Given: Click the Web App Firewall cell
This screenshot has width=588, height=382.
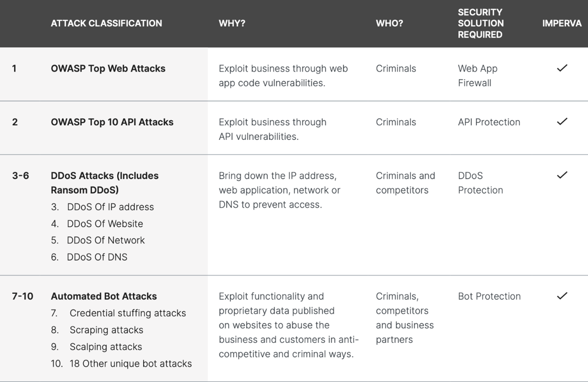Looking at the screenshot, I should click(478, 76).
